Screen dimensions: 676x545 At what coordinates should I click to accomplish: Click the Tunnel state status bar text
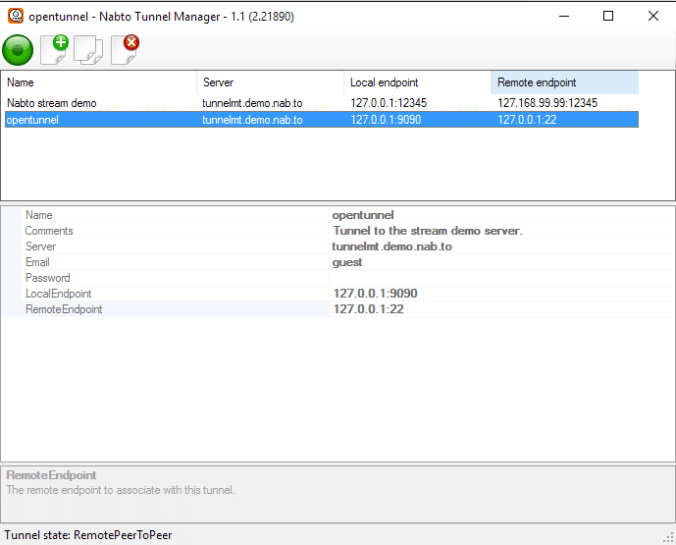point(88,535)
